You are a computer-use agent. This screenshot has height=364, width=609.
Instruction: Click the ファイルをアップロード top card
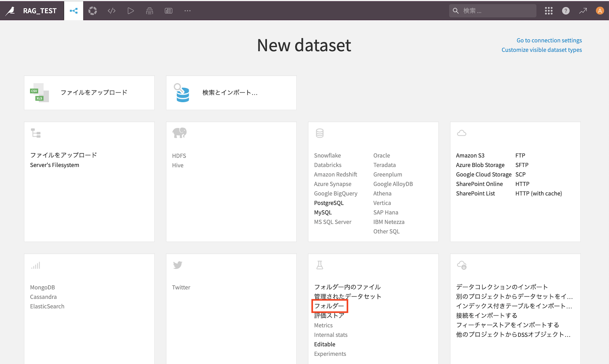[x=89, y=93]
